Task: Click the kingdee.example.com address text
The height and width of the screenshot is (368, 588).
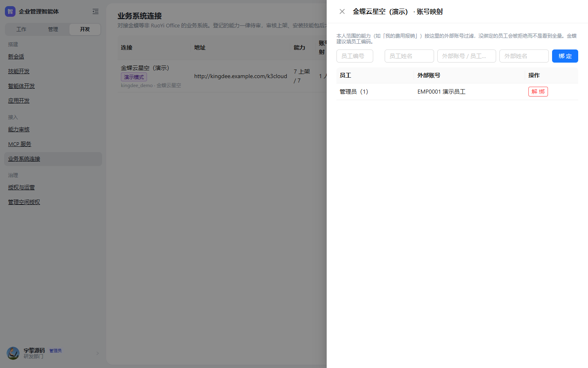Action: [241, 76]
